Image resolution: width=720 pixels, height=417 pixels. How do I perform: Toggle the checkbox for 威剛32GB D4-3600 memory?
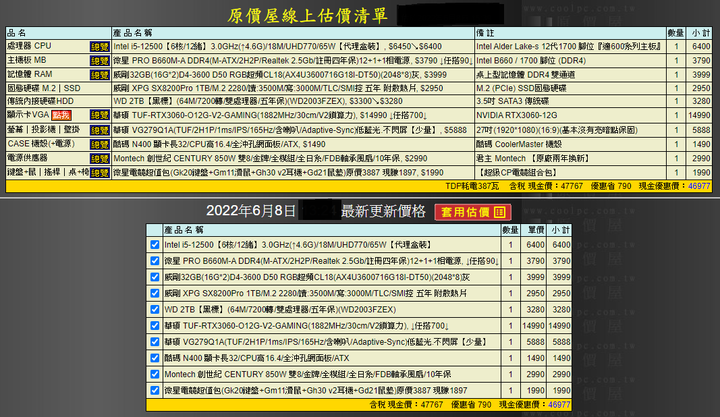pos(155,277)
